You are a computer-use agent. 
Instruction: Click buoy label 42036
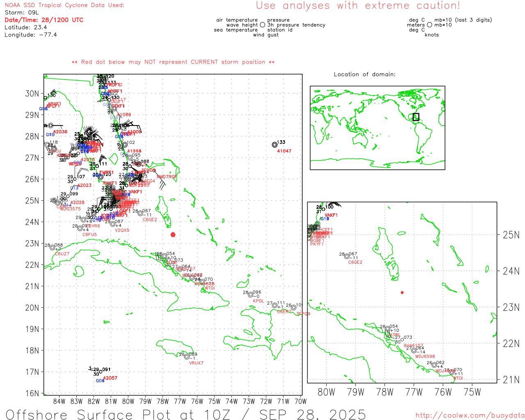(60, 132)
